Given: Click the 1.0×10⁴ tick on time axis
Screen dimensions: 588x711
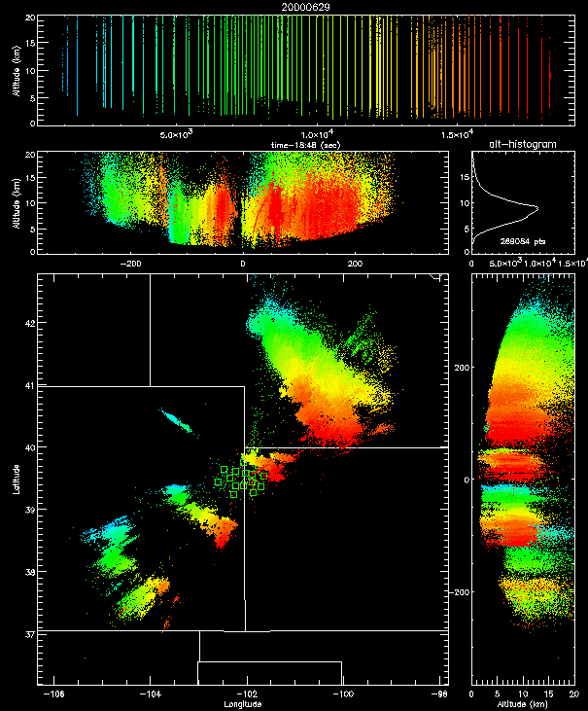Looking at the screenshot, I should click(x=317, y=134).
